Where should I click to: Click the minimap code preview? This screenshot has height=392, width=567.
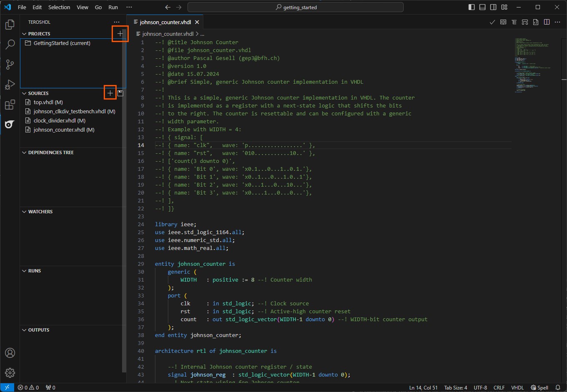click(533, 65)
